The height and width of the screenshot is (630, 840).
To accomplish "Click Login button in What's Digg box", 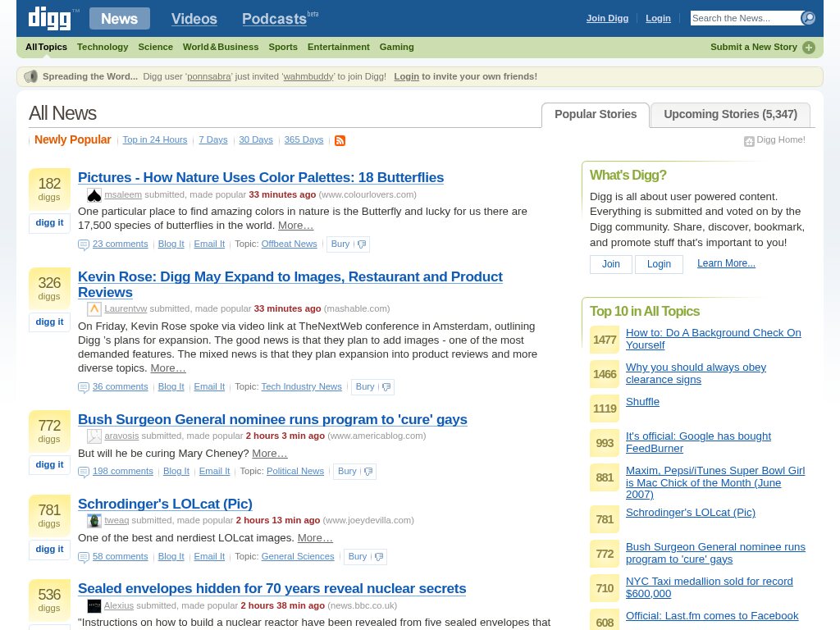I will coord(659,264).
